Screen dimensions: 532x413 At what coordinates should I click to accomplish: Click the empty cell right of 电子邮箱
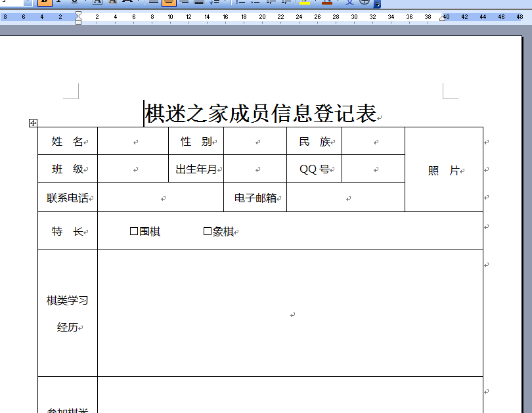click(345, 198)
